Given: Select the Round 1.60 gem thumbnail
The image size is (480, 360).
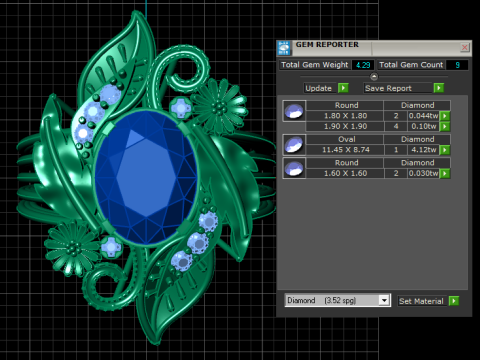Looking at the screenshot, I should pos(294,168).
